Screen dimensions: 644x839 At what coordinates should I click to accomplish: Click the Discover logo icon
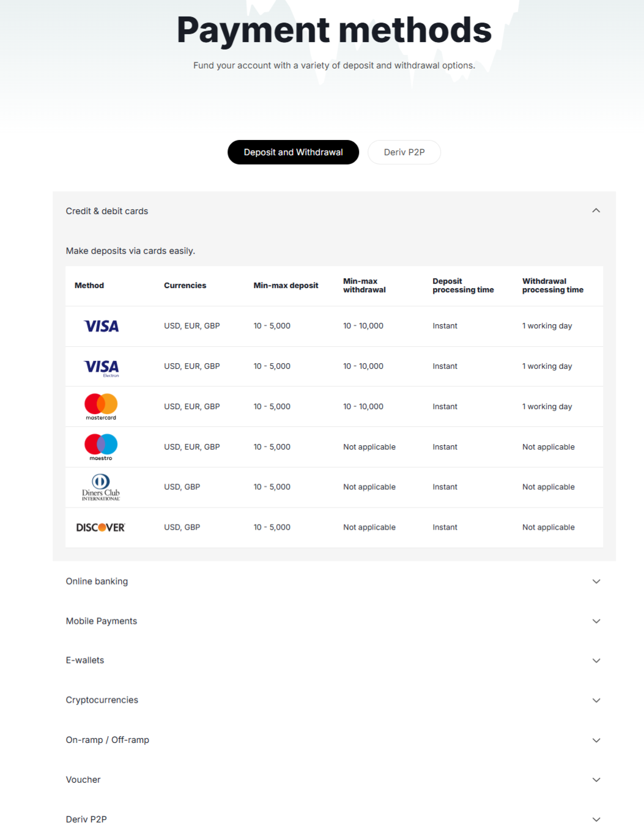pyautogui.click(x=100, y=528)
